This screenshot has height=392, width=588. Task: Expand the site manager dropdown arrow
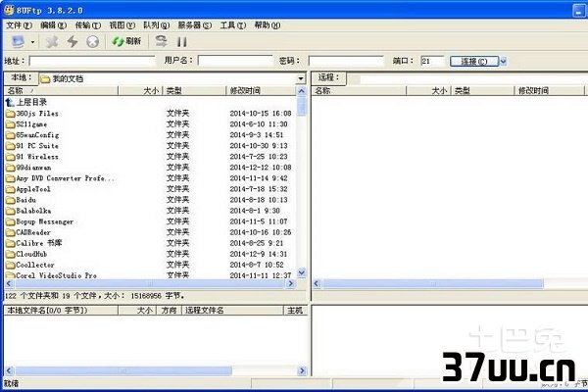(32, 41)
